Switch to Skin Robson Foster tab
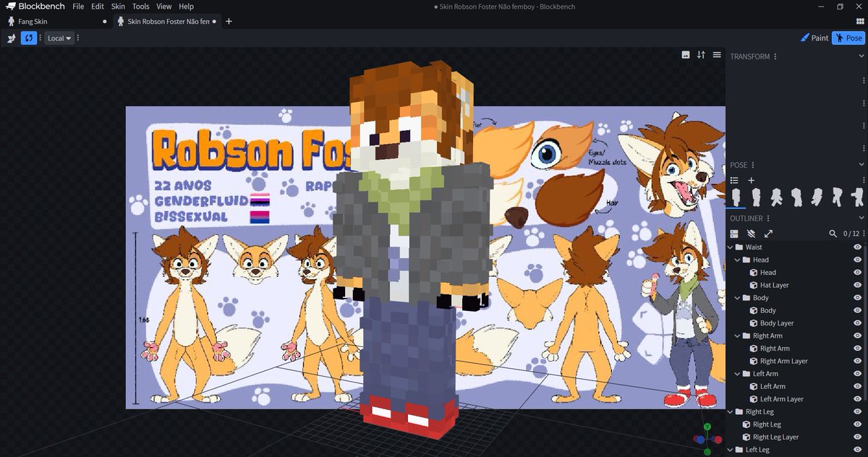This screenshot has width=868, height=457. tap(168, 22)
